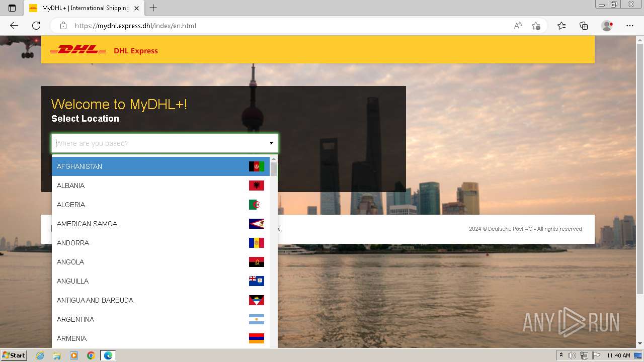
Task: Open the network tray icon
Action: tap(584, 355)
